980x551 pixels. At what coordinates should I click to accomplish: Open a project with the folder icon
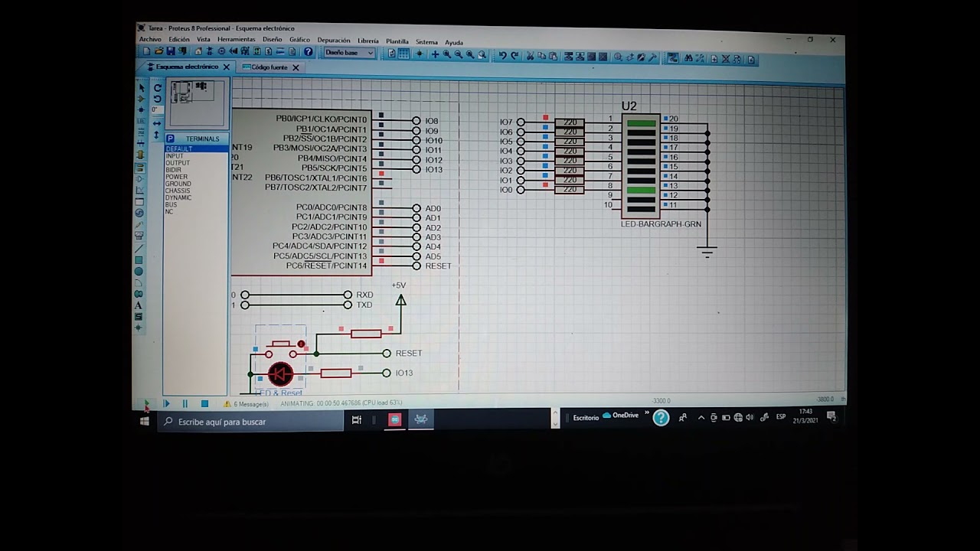click(x=158, y=51)
